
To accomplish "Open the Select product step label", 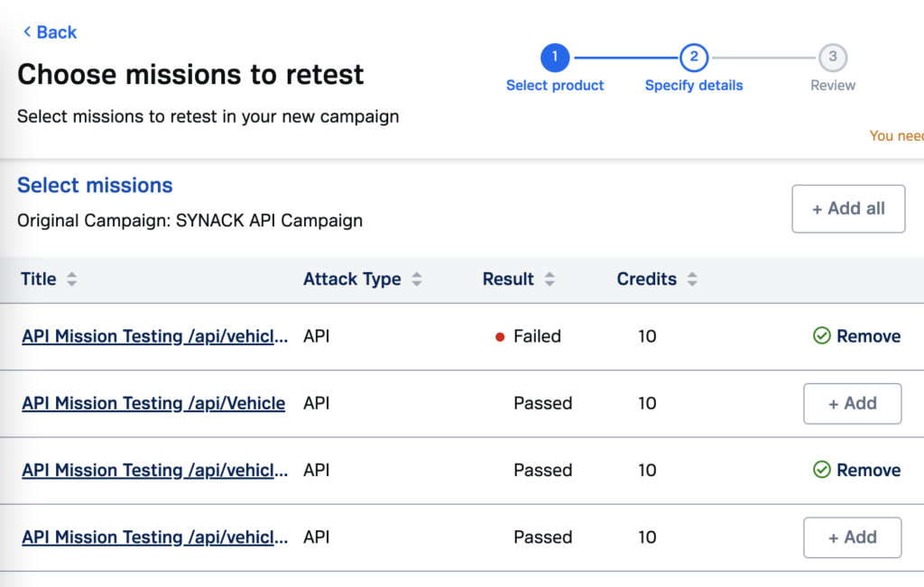I will tap(555, 86).
